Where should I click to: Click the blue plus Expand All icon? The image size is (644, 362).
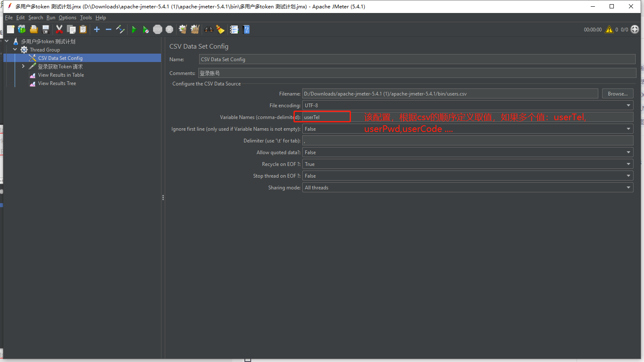(x=97, y=29)
